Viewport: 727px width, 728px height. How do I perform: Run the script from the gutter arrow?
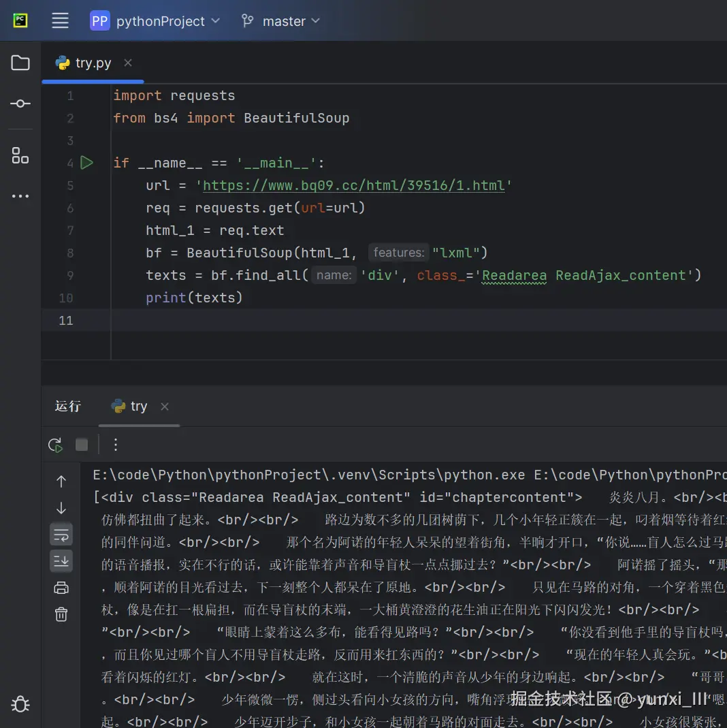(x=86, y=163)
